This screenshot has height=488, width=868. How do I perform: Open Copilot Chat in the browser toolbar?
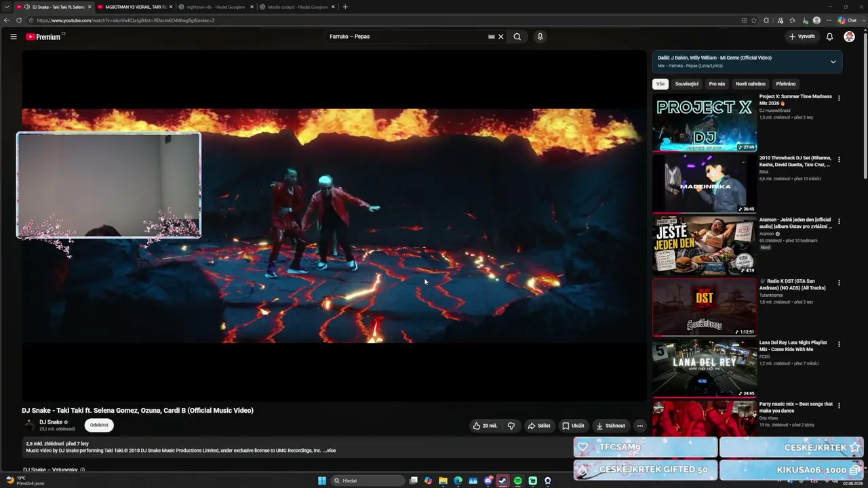[848, 20]
